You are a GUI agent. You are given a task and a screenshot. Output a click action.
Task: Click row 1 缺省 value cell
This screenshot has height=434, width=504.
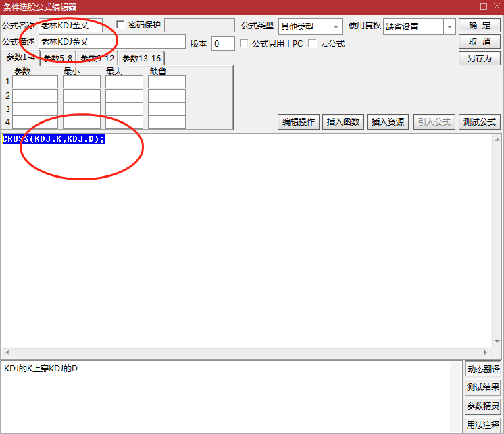(166, 82)
